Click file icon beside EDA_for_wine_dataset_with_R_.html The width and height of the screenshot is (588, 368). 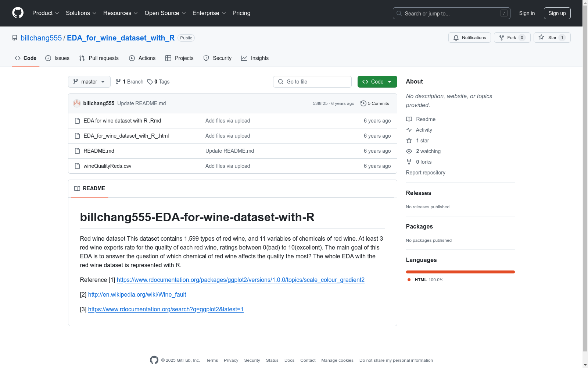77,136
